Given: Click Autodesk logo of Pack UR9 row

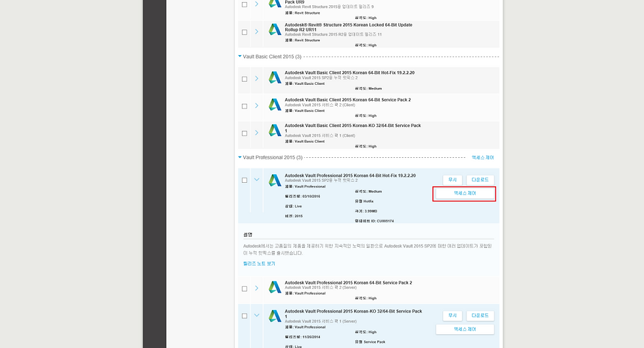Looking at the screenshot, I should coord(275,4).
